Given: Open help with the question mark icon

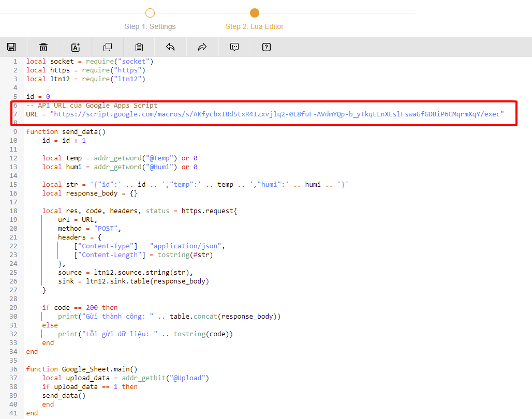Looking at the screenshot, I should point(267,47).
